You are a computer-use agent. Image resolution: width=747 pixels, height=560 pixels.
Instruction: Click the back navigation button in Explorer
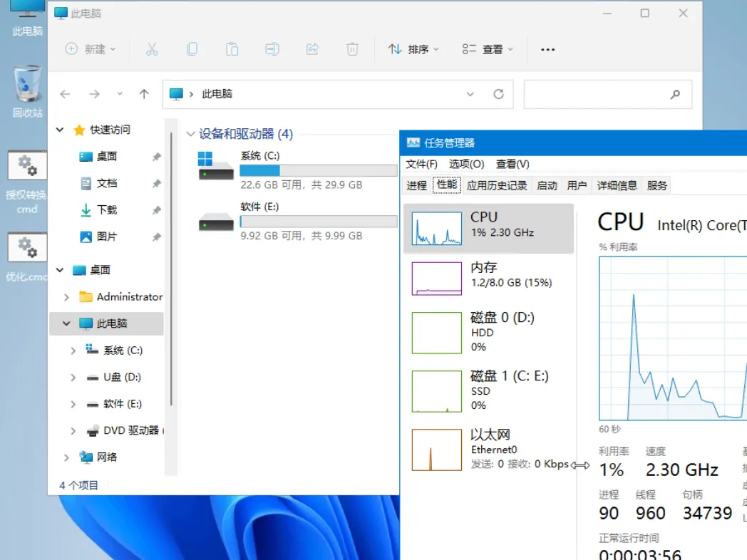tap(65, 93)
